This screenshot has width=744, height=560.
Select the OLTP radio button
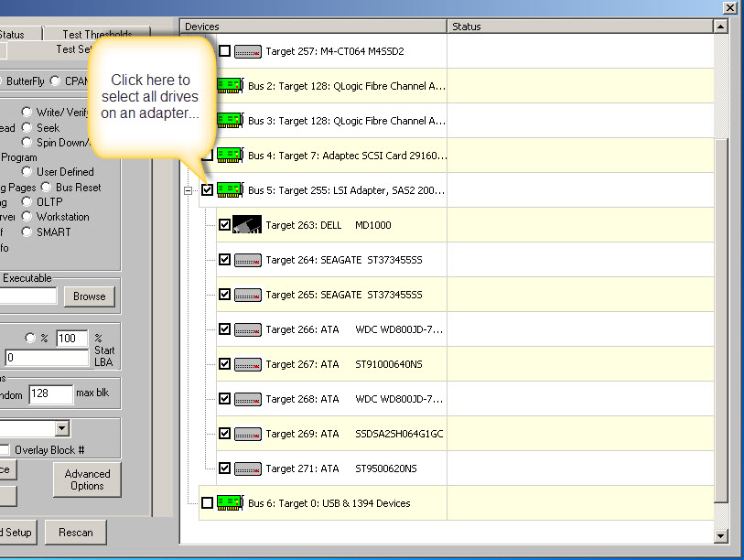pyautogui.click(x=27, y=201)
